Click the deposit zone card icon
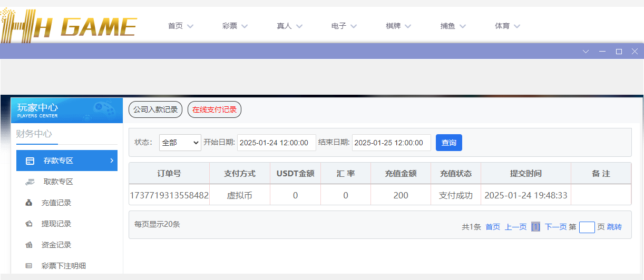The image size is (644, 280). tap(31, 161)
